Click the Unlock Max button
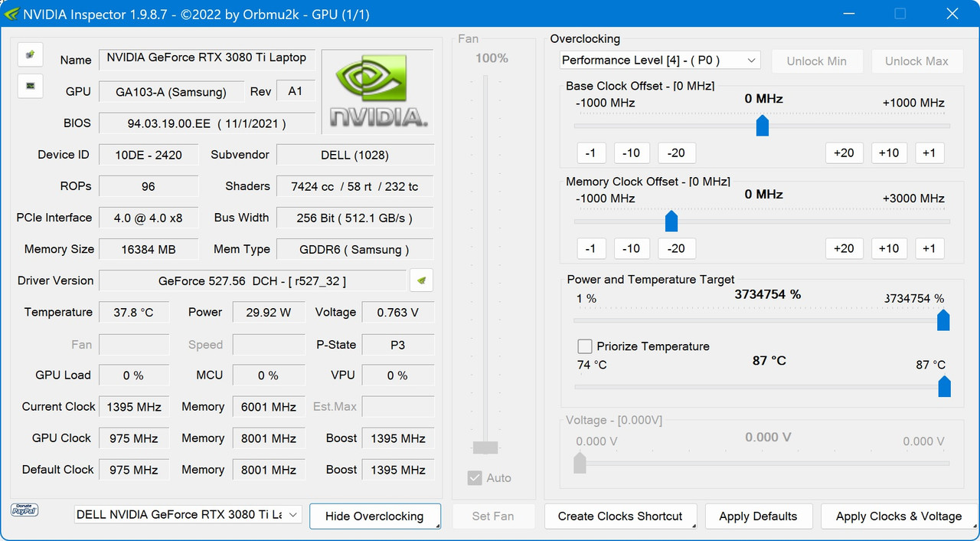This screenshot has height=541, width=980. [x=916, y=61]
